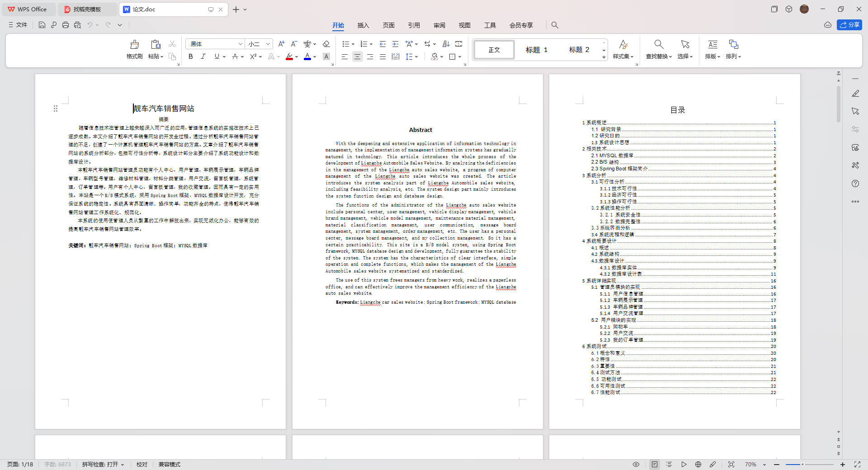Increase font size with A+ icon
The height and width of the screenshot is (470, 868).
281,44
